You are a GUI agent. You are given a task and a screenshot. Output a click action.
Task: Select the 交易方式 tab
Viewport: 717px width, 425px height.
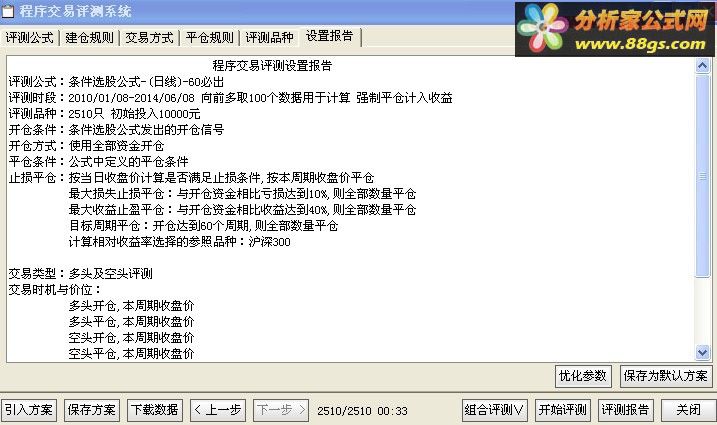(x=150, y=38)
